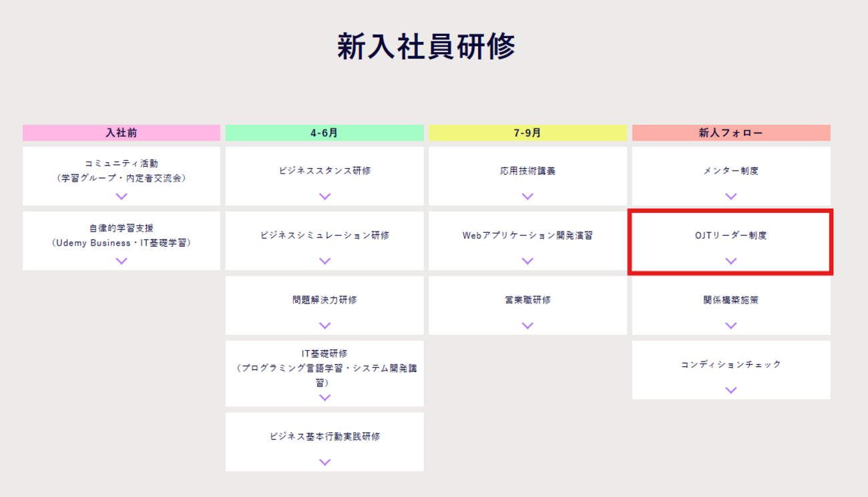This screenshot has height=497, width=868.
Task: Expand the 自律的学習支援 card chevron
Action: pos(122,261)
